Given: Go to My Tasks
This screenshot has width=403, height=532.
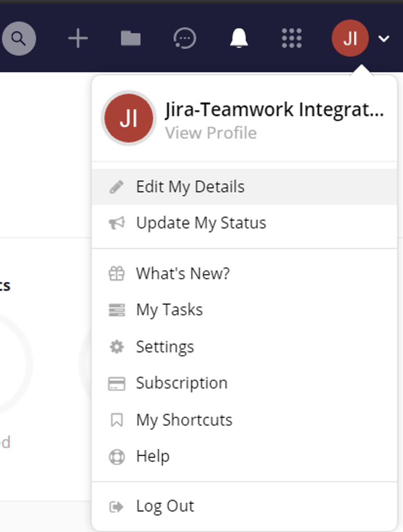Looking at the screenshot, I should click(169, 310).
